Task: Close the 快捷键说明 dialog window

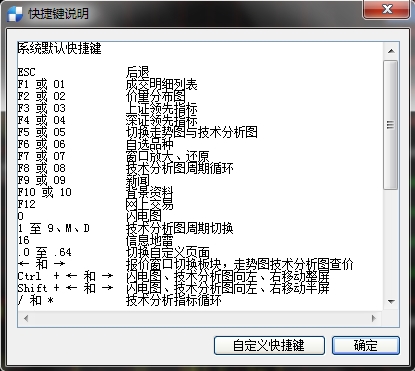Action: [x=386, y=9]
